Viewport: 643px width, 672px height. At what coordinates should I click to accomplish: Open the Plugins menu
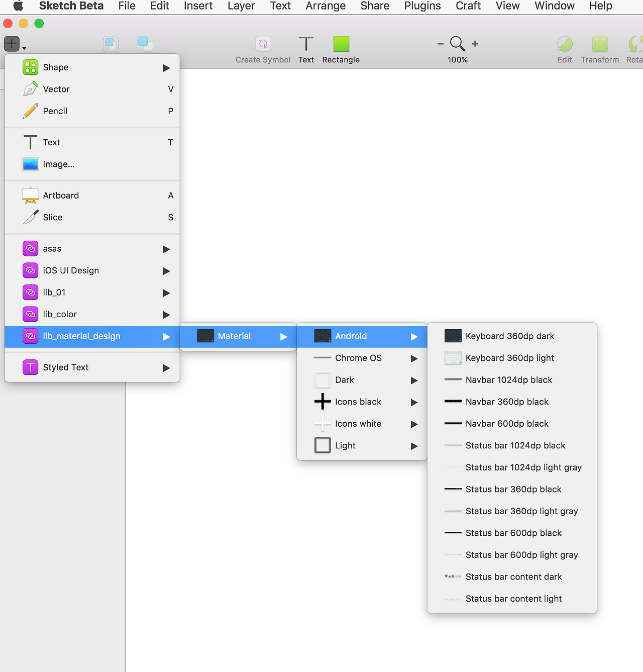point(422,6)
